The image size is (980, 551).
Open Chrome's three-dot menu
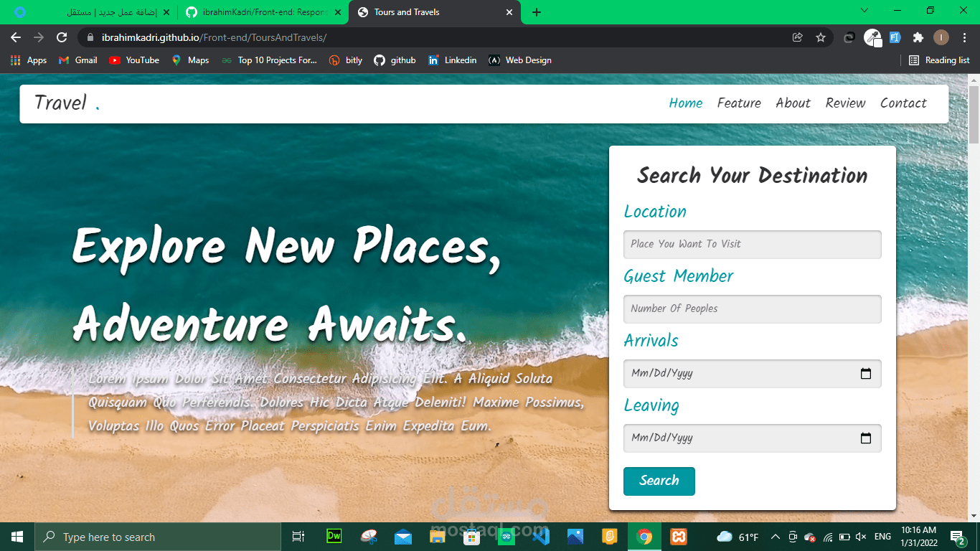[964, 37]
